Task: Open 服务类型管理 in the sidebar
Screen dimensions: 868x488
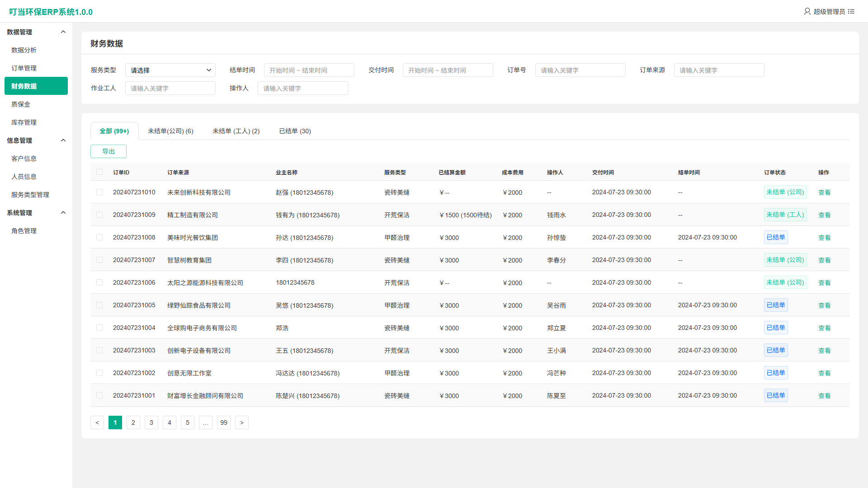Action: click(36, 194)
